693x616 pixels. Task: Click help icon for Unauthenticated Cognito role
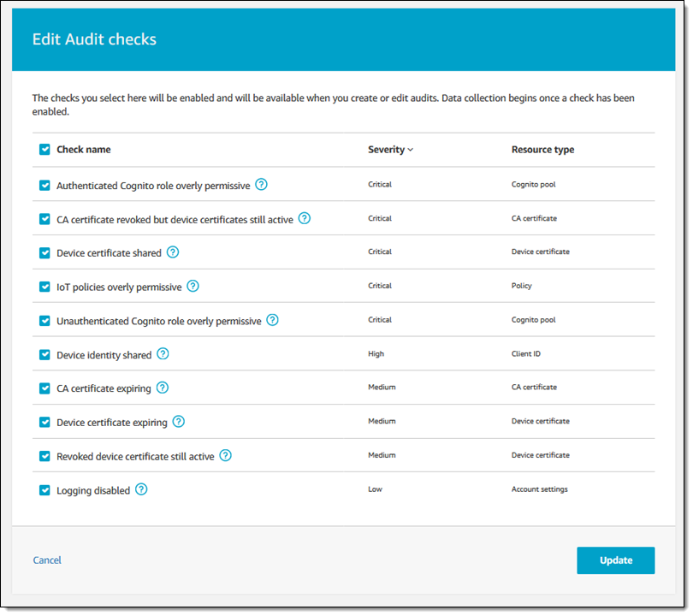pos(273,320)
